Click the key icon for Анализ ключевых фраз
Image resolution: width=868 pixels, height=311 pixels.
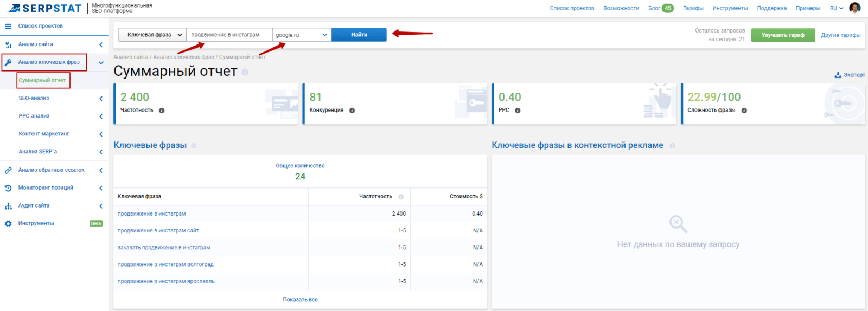8,62
